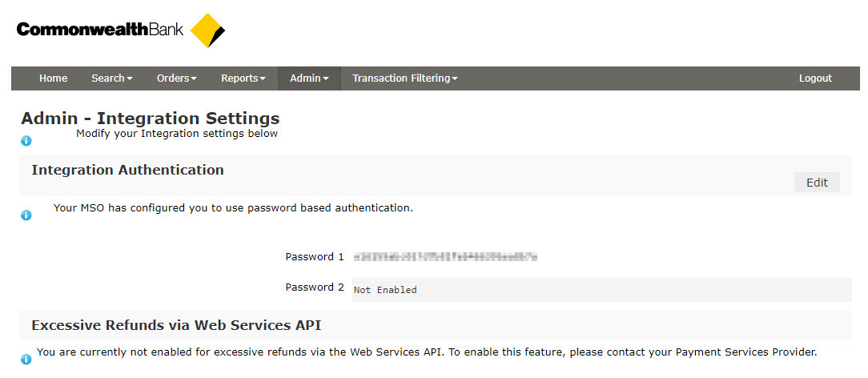Go to the Home menu item
Image resolution: width=868 pixels, height=378 pixels.
pos(54,78)
